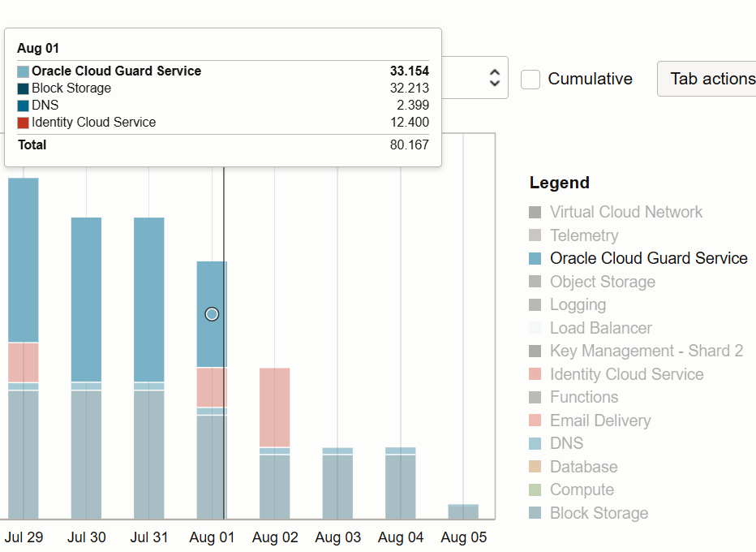Select the pink Identity Cloud Service segment of Aug 01 bar
This screenshot has height=552, width=756.
tap(212, 387)
